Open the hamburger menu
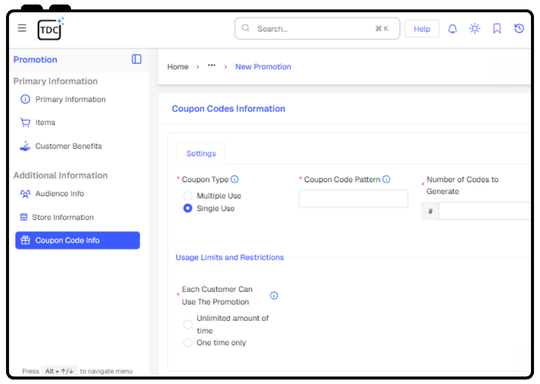The height and width of the screenshot is (384, 540). pos(22,28)
